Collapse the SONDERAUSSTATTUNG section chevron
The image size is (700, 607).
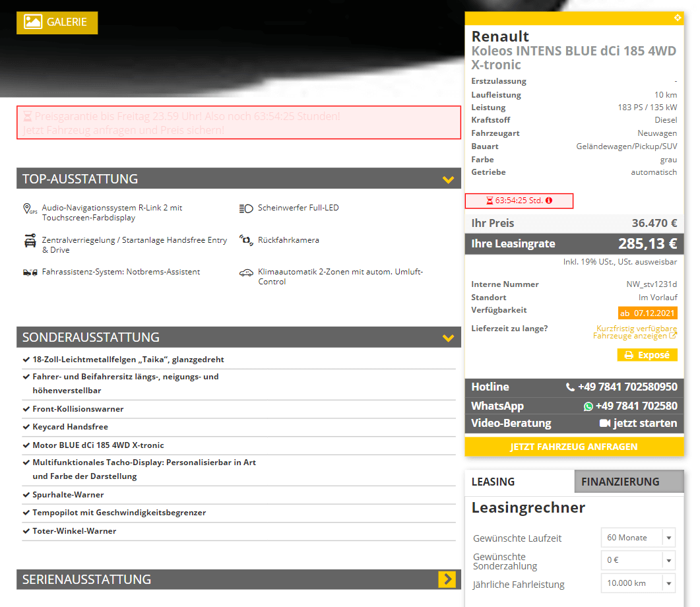[x=448, y=338]
